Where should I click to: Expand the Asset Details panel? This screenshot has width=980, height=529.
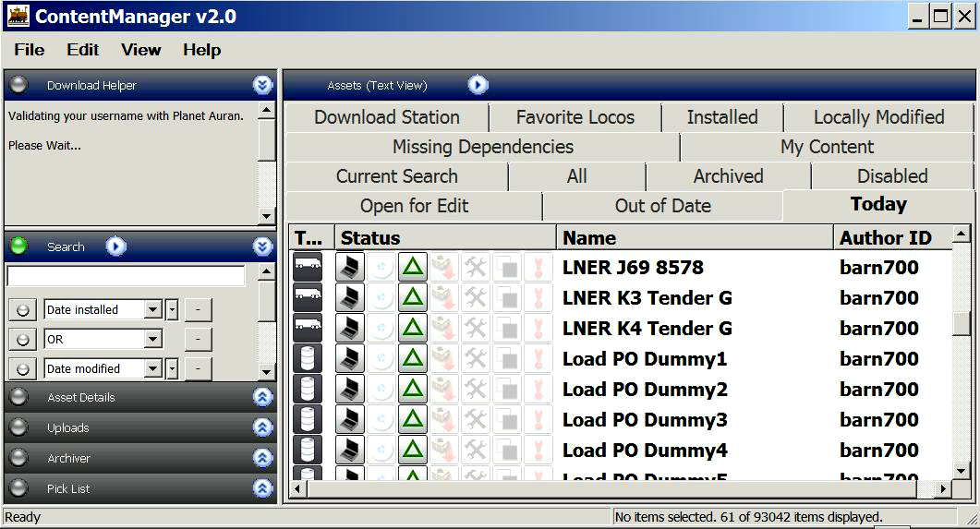pos(262,397)
